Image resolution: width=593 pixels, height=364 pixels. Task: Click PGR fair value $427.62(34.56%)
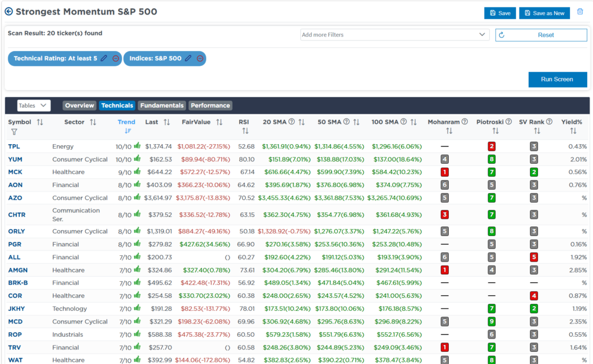(204, 244)
